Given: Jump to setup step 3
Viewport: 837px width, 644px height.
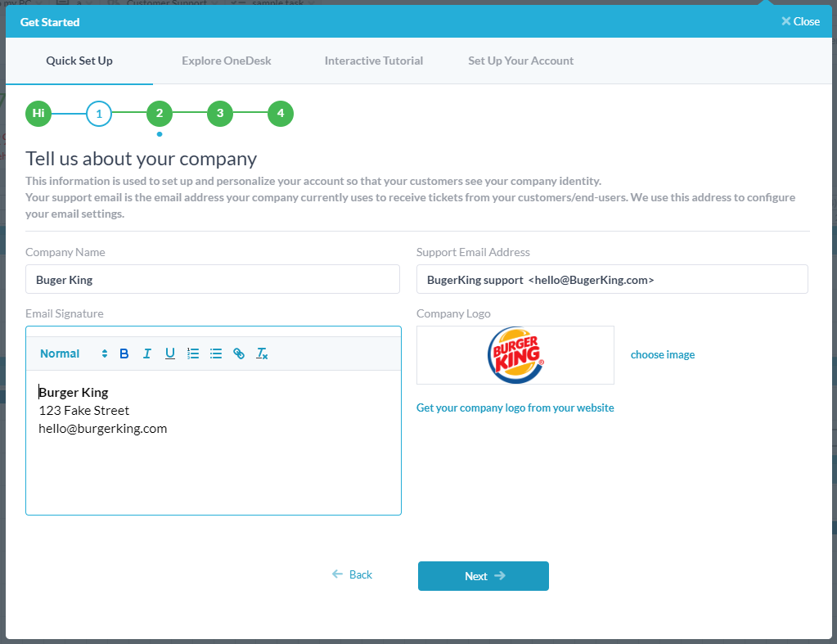Looking at the screenshot, I should pyautogui.click(x=220, y=113).
